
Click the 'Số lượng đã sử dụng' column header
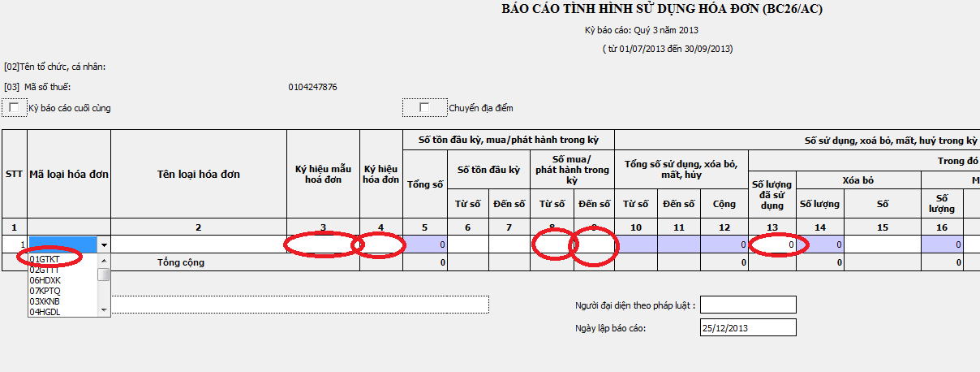click(772, 194)
